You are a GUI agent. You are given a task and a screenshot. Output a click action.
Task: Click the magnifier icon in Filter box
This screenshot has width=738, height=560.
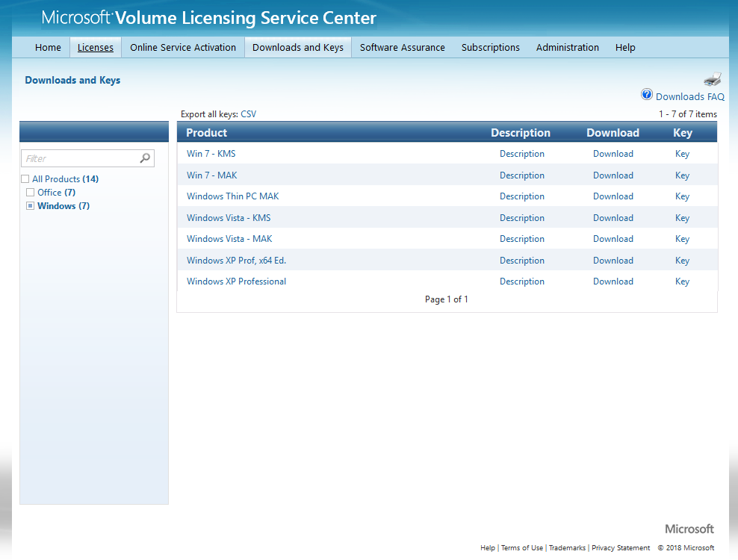click(x=145, y=158)
